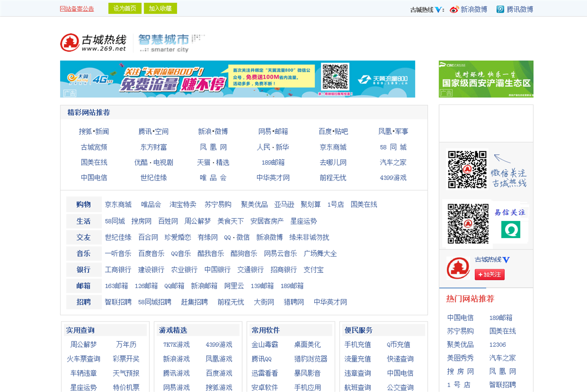Open the 天翼流量800 banner ad

click(x=238, y=79)
